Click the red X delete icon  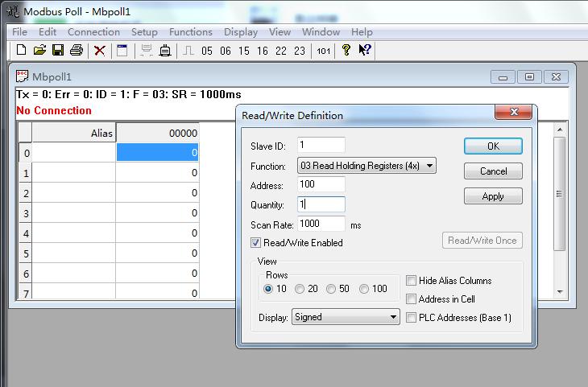click(100, 51)
